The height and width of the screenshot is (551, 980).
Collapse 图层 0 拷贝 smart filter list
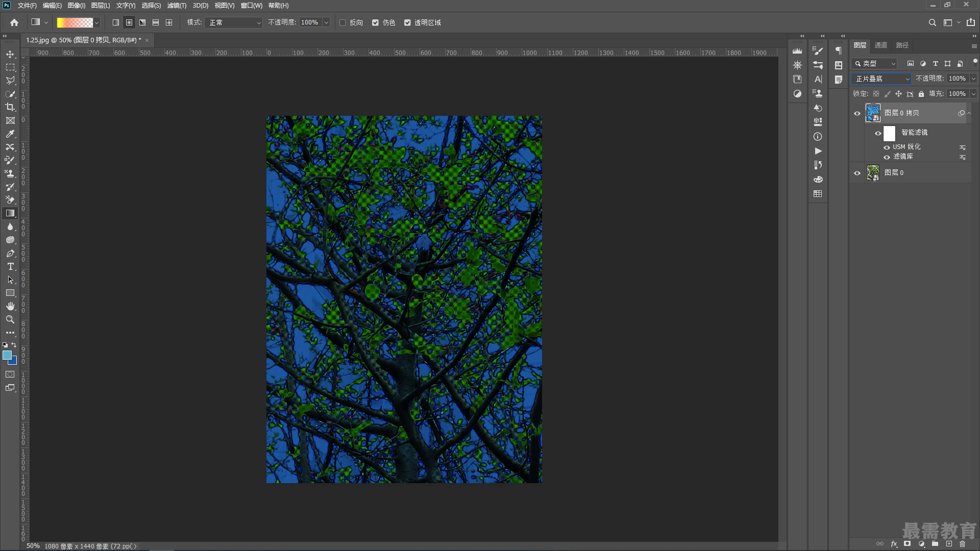[x=969, y=113]
